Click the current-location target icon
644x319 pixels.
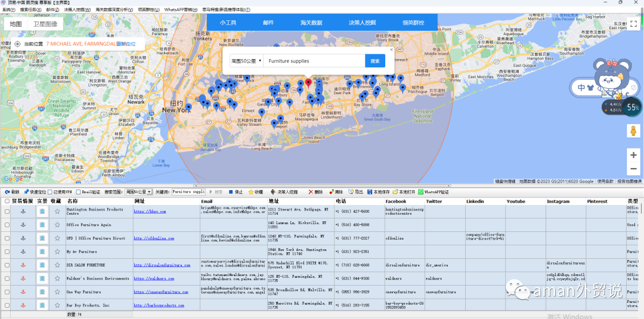point(18,44)
